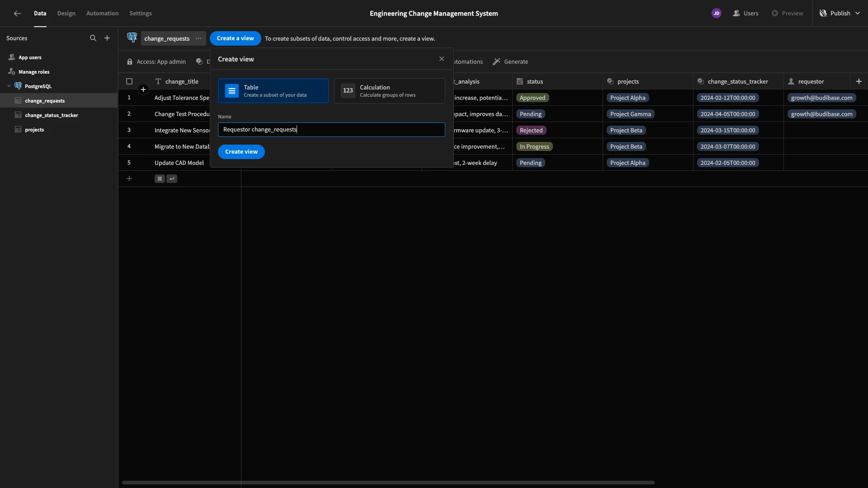Image resolution: width=868 pixels, height=488 pixels.
Task: Click the 2024-03-15T00:00:00 tracker cell
Action: pyautogui.click(x=728, y=131)
